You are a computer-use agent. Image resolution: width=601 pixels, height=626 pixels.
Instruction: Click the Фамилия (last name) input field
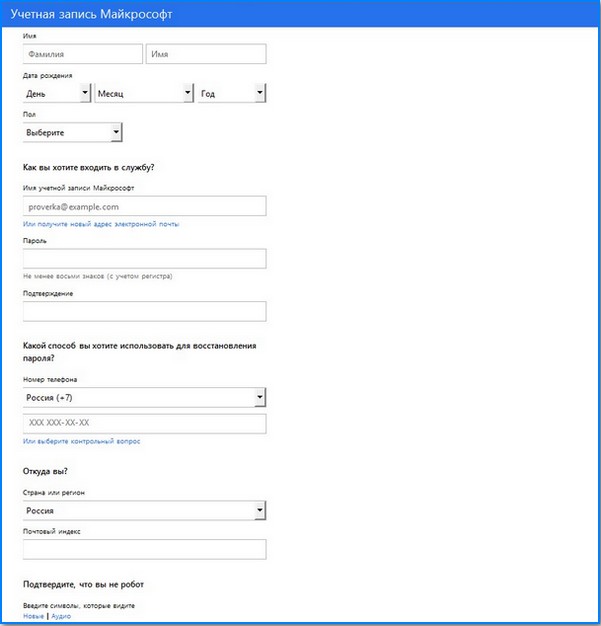(x=82, y=55)
